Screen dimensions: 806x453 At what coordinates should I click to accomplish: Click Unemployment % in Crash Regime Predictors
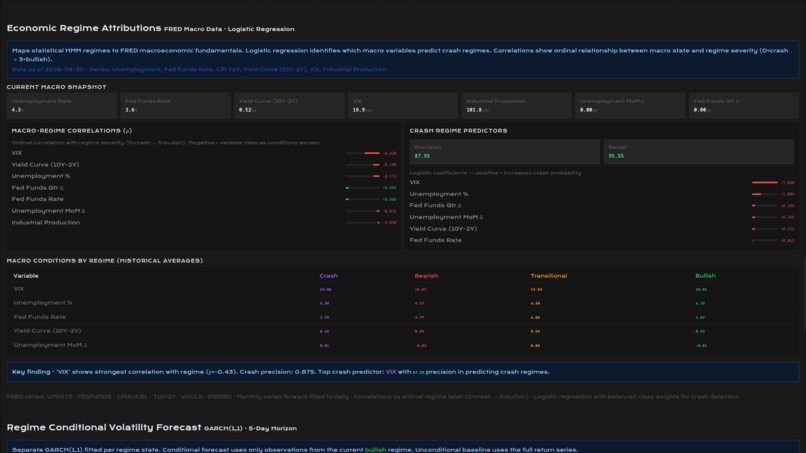(x=602, y=194)
